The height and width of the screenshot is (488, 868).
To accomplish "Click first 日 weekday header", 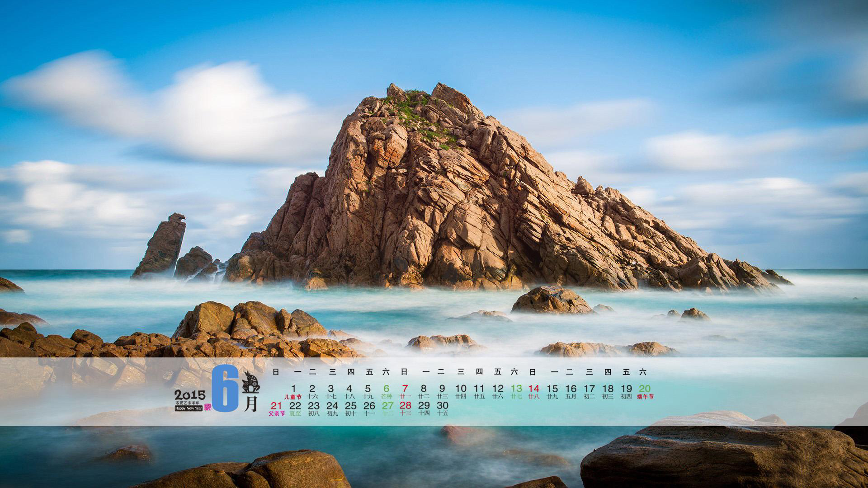I will tap(276, 372).
